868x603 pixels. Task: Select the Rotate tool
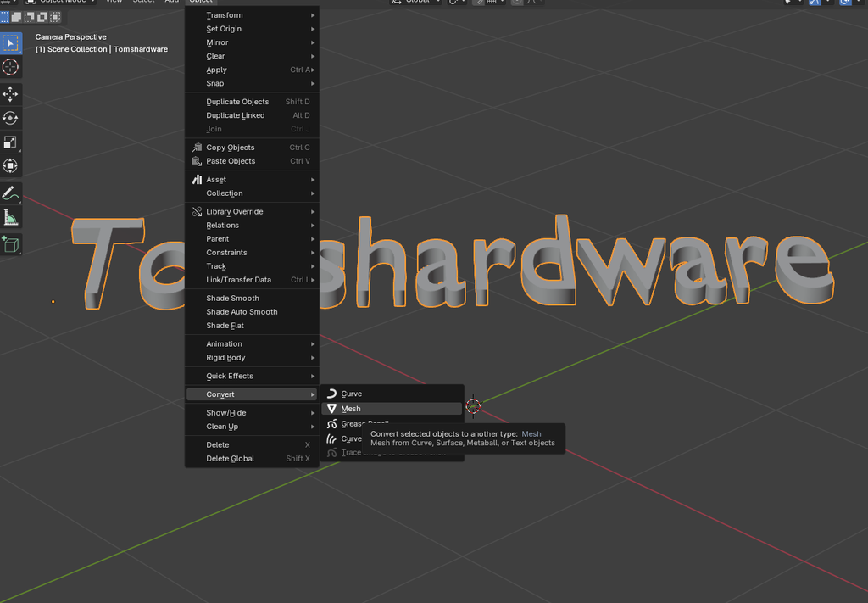coord(11,118)
